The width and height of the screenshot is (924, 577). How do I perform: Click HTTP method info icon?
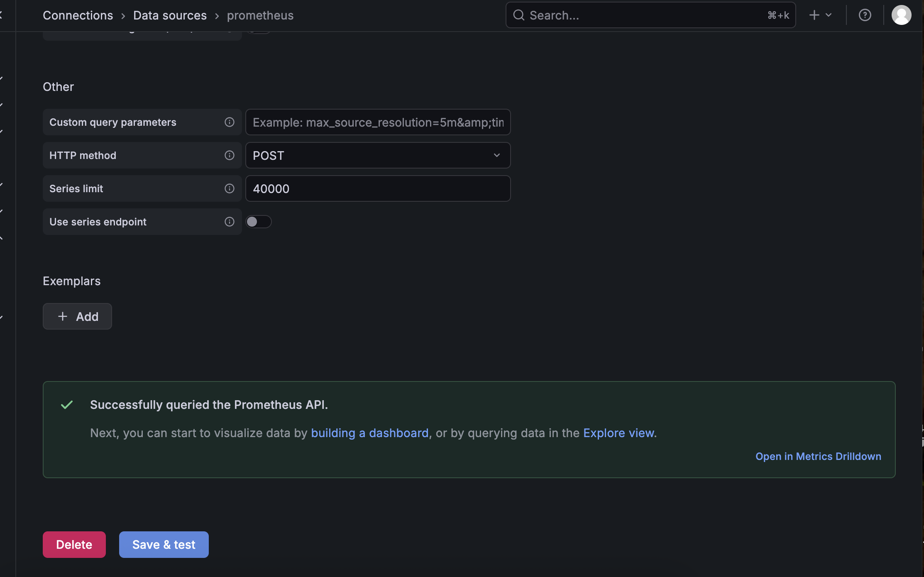(x=230, y=155)
